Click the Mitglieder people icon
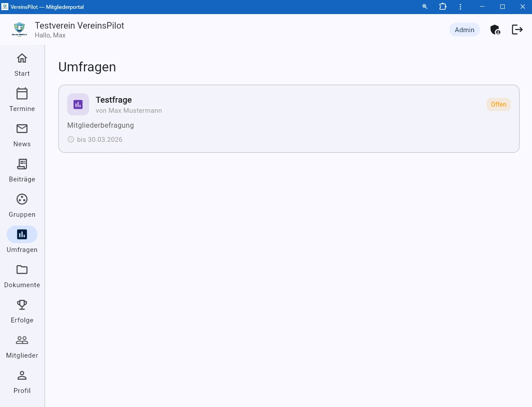 [x=22, y=340]
